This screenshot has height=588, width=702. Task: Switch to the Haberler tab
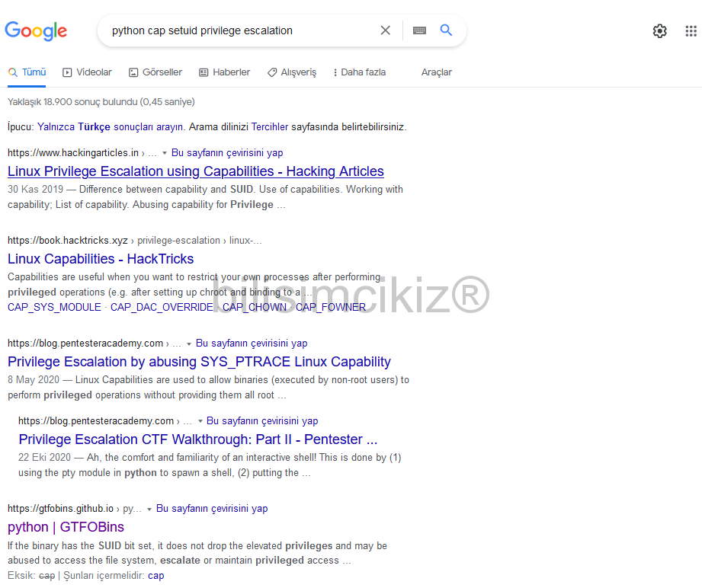click(x=224, y=72)
